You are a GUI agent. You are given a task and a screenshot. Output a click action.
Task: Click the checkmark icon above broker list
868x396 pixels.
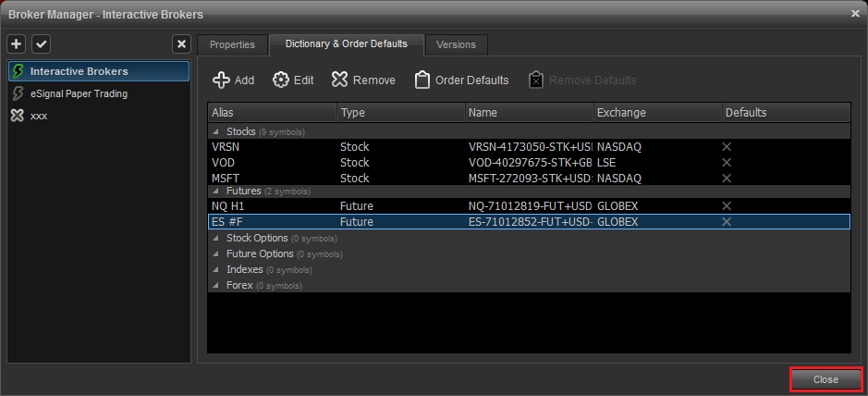tap(41, 43)
